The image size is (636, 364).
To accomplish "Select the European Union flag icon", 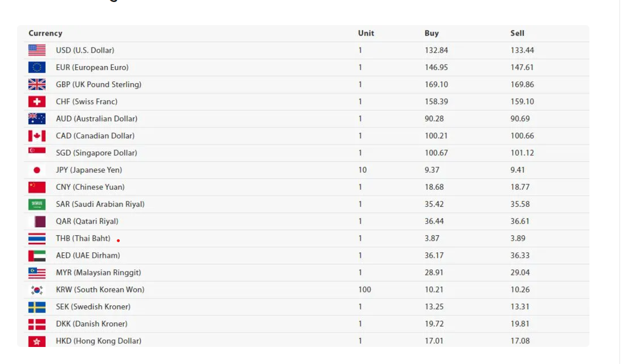I will [x=37, y=67].
